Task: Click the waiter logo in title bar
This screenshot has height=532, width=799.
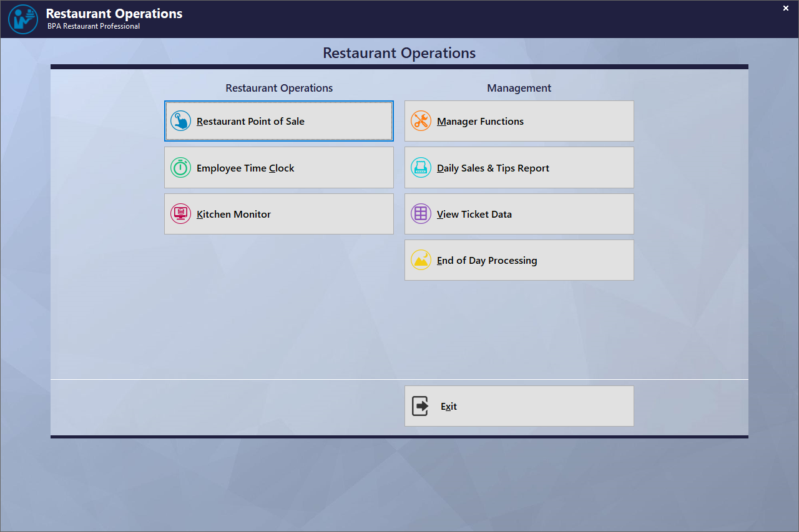Action: (x=23, y=19)
